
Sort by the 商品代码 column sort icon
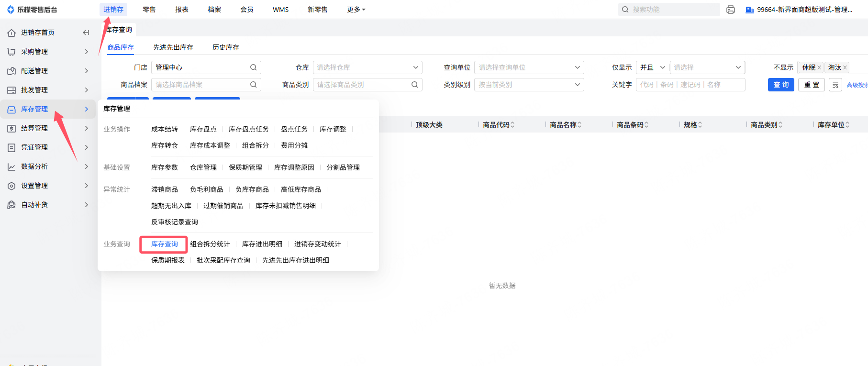tap(512, 125)
